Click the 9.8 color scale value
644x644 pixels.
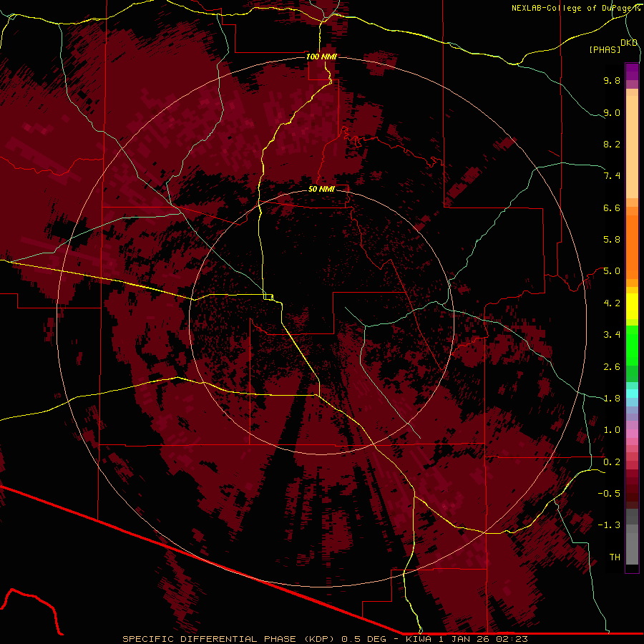click(612, 80)
